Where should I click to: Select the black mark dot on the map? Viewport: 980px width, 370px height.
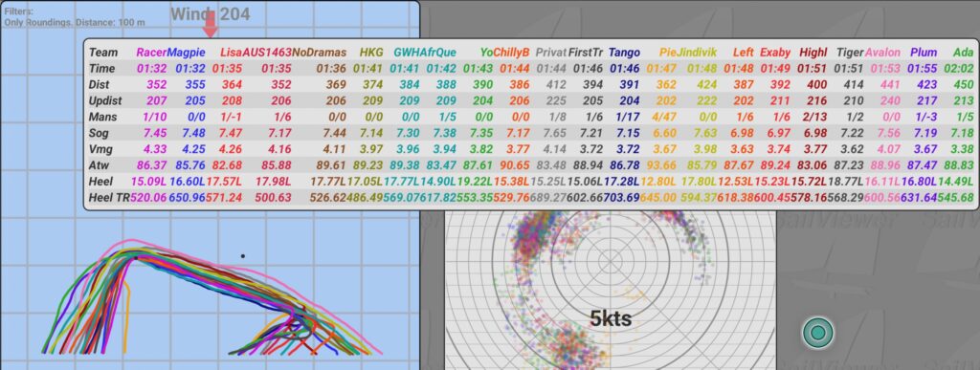tap(242, 256)
